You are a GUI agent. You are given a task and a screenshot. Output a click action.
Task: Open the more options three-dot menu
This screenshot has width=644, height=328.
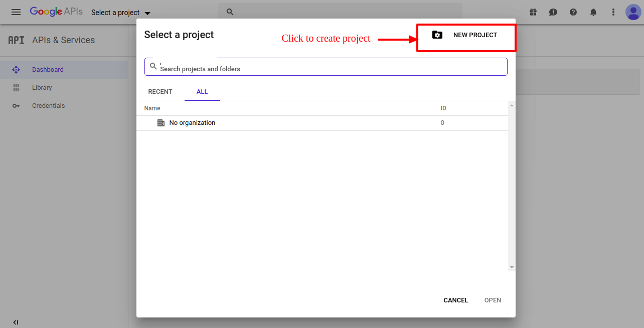coord(613,12)
